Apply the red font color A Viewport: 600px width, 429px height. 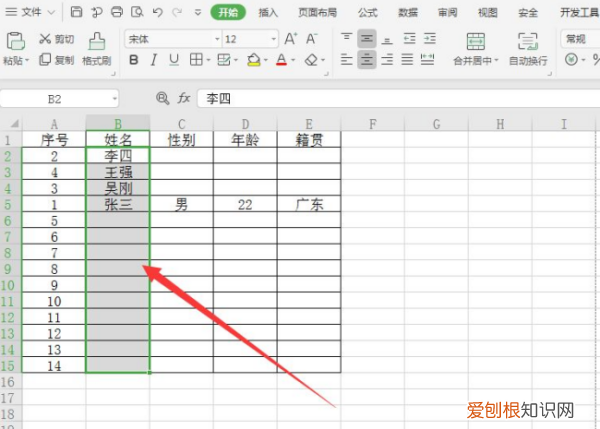tap(281, 60)
